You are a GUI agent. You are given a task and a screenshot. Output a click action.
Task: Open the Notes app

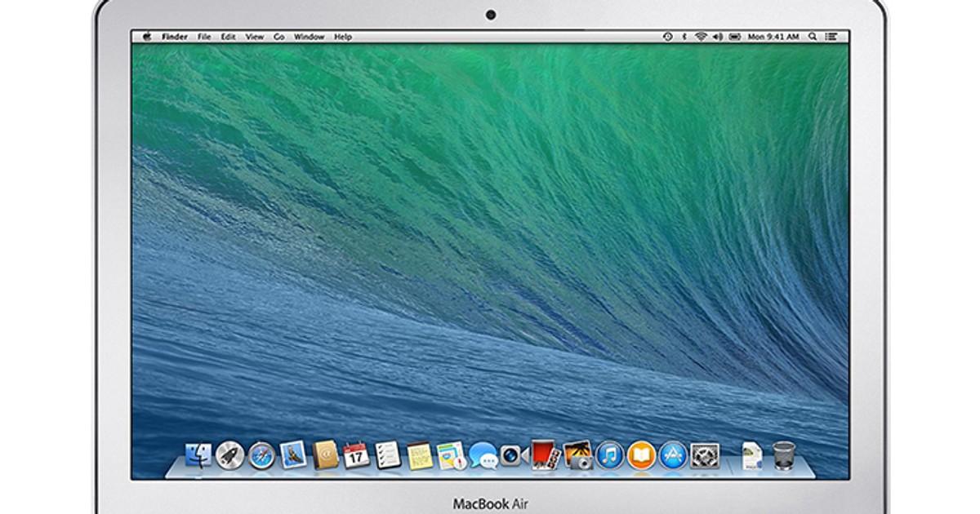tap(419, 457)
